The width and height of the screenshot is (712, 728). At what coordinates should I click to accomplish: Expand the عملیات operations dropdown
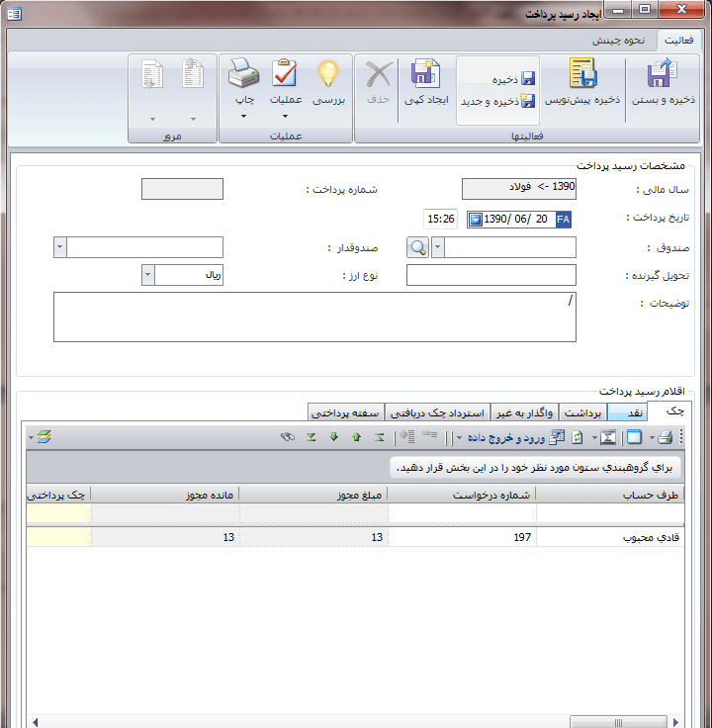pos(285,117)
